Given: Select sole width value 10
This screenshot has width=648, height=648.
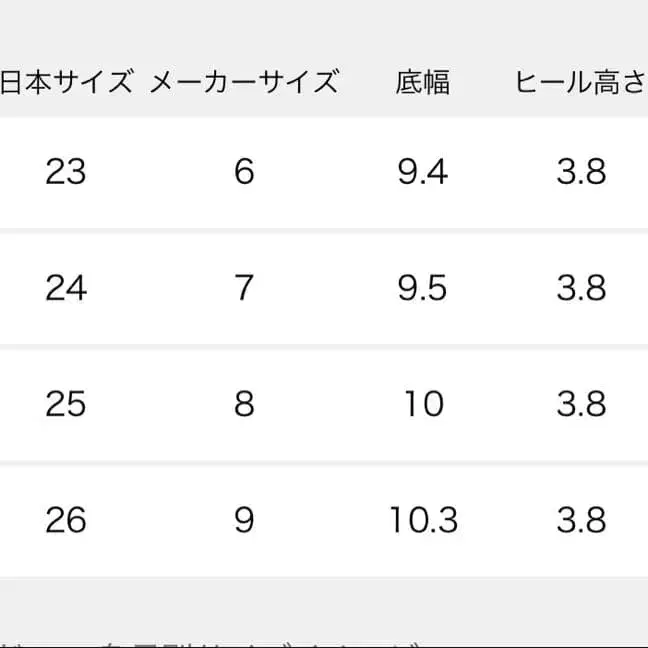Looking at the screenshot, I should 422,405.
